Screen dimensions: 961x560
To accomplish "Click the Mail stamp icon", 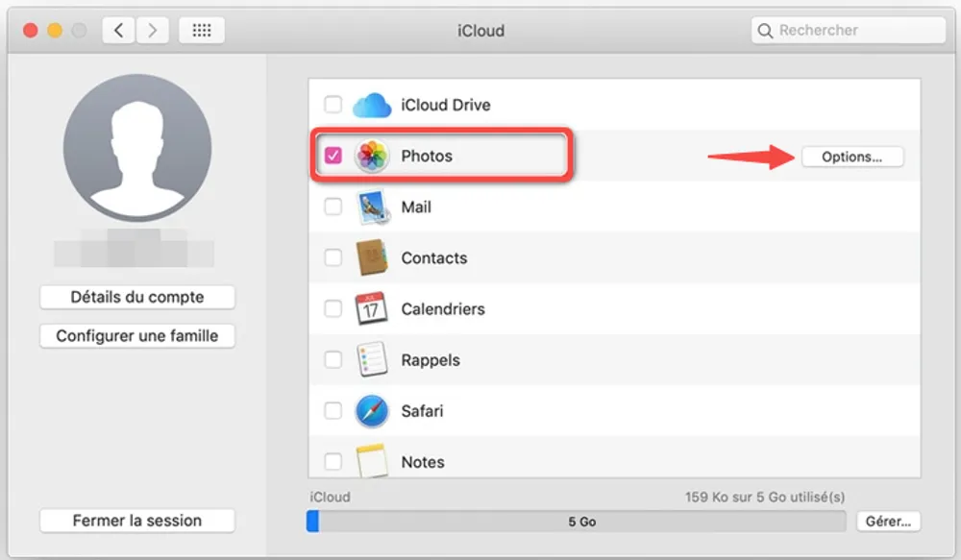I will coord(371,207).
